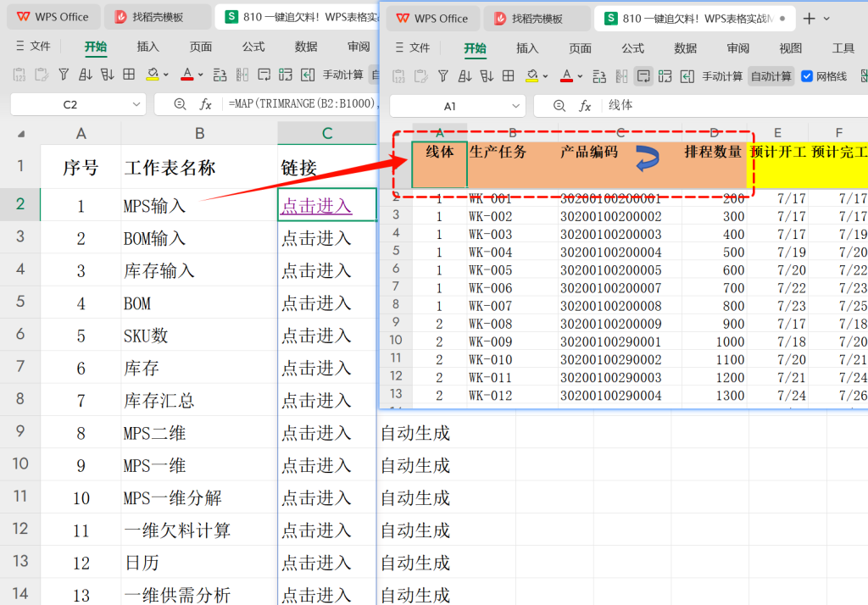Open the 文件 menu in right window
Screen dimensions: 868x605
point(413,47)
